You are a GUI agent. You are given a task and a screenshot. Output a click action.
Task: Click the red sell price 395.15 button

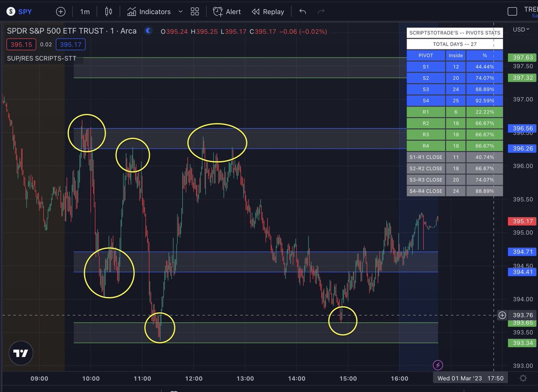coord(21,44)
